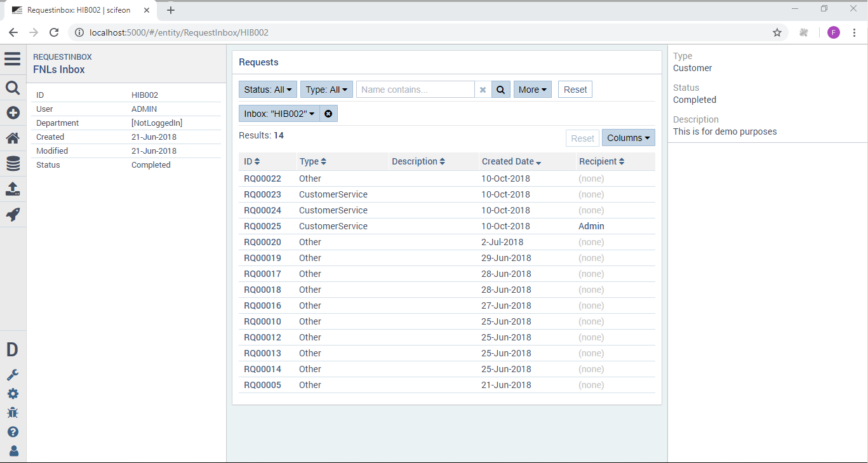Click the Requests panel heading

click(258, 62)
